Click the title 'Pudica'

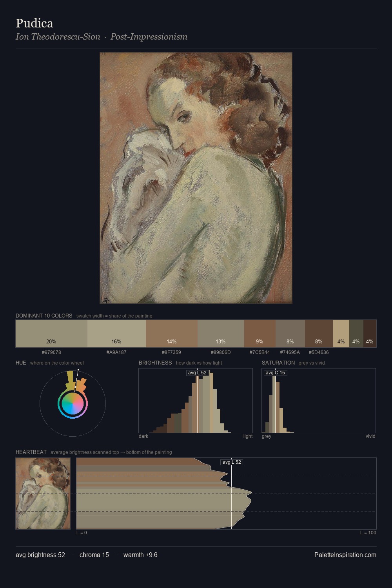pos(34,23)
